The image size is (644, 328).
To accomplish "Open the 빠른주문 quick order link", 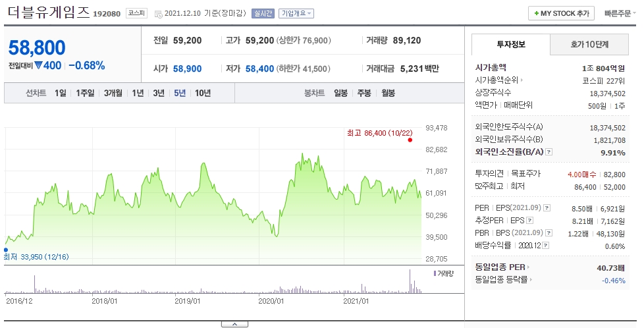I will [620, 14].
